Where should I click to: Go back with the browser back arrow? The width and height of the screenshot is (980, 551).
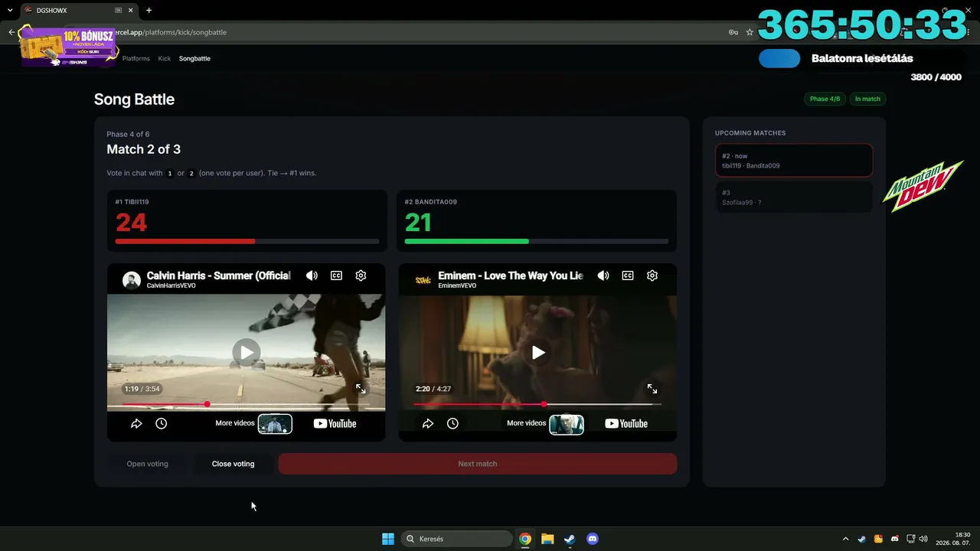[x=11, y=32]
